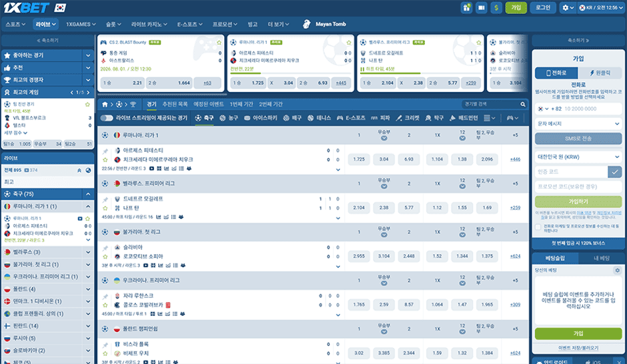Image resolution: width=627 pixels, height=364 pixels.
Task: Click the 이벤트 저장/불러오기 link
Action: (578, 348)
